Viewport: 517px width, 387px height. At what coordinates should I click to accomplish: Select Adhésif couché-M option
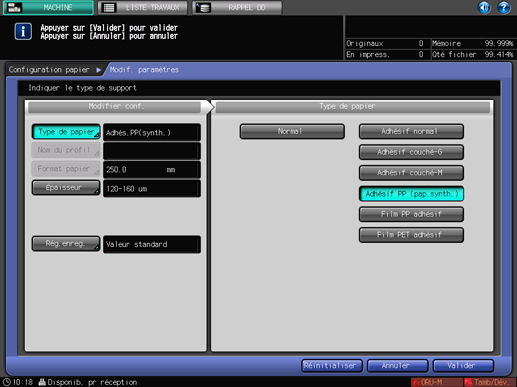pyautogui.click(x=411, y=173)
